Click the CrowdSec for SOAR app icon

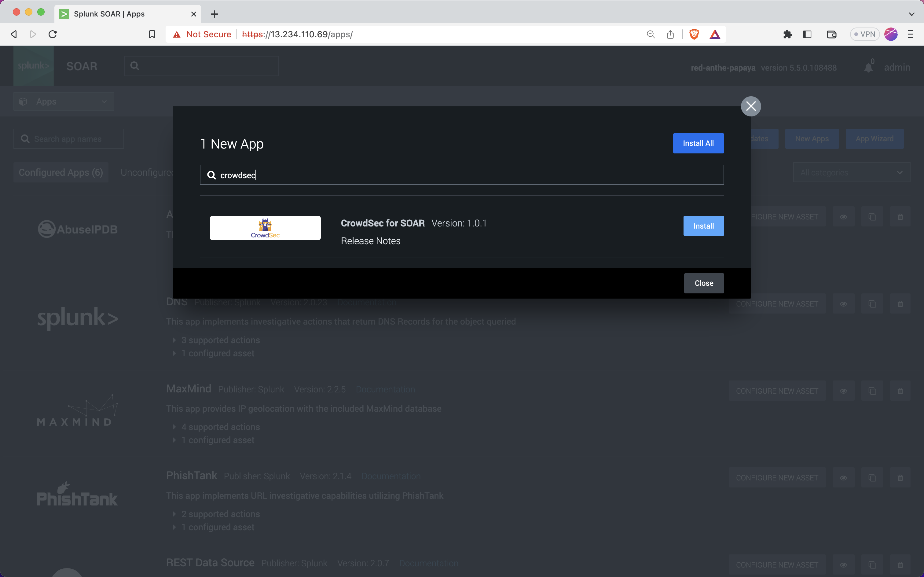coord(265,228)
